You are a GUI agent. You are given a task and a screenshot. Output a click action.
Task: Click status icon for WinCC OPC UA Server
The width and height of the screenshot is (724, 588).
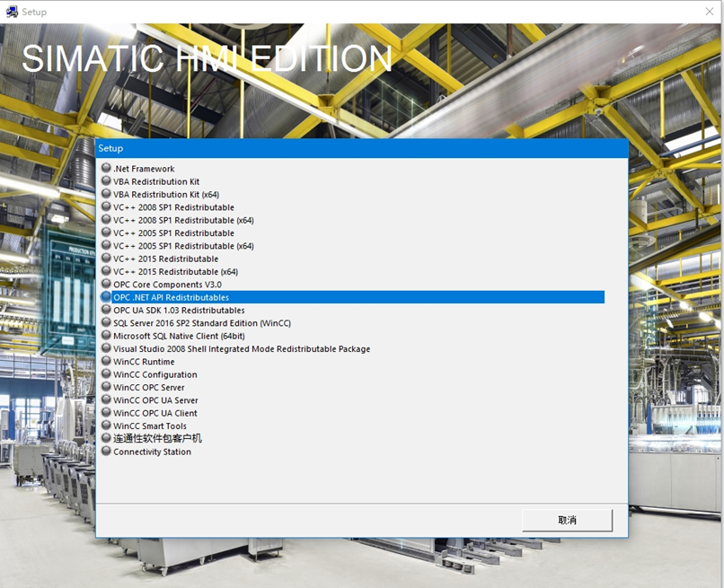pos(106,399)
